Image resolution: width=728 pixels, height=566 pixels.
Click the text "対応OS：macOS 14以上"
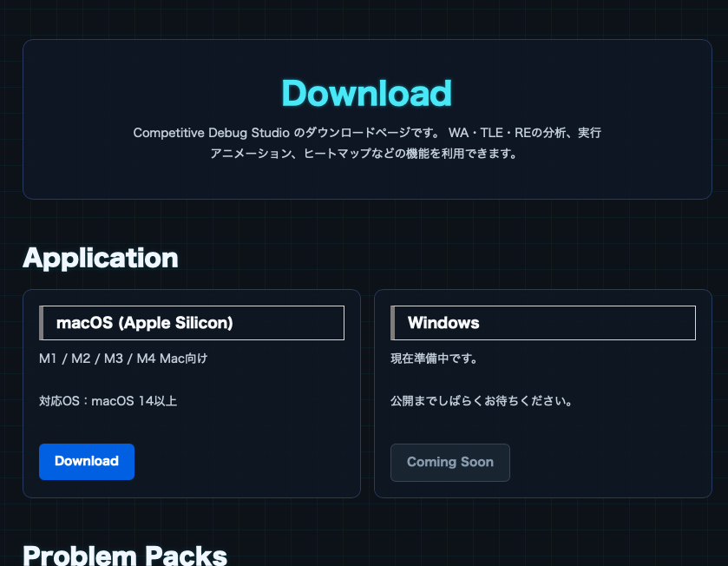tap(108, 401)
